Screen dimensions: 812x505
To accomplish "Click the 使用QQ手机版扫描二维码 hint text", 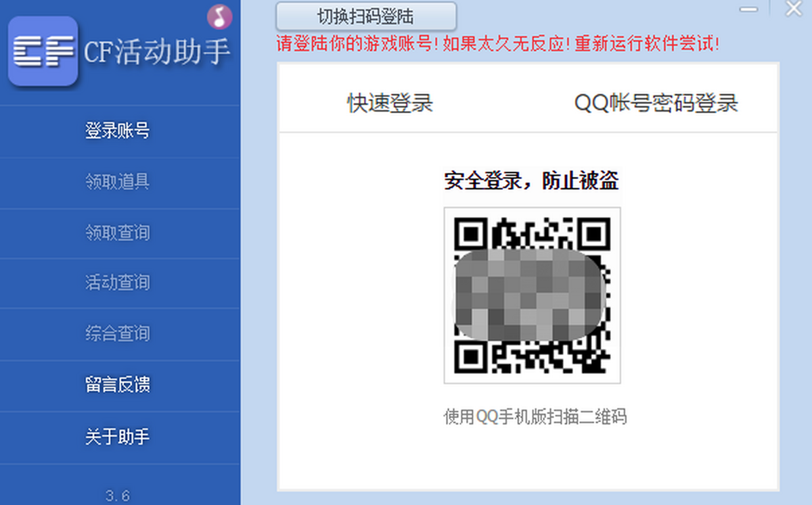I will pyautogui.click(x=535, y=416).
